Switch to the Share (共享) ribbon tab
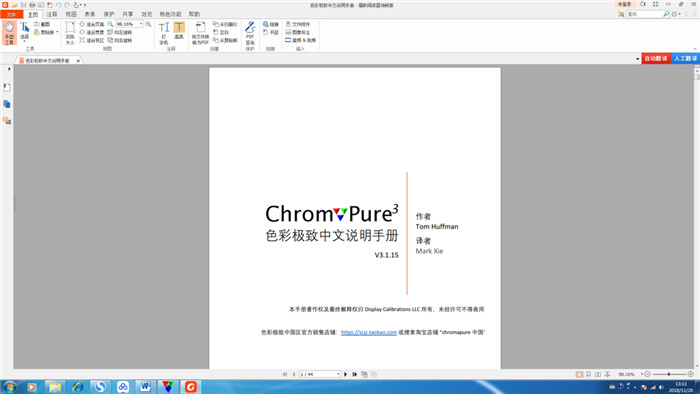 pyautogui.click(x=128, y=14)
